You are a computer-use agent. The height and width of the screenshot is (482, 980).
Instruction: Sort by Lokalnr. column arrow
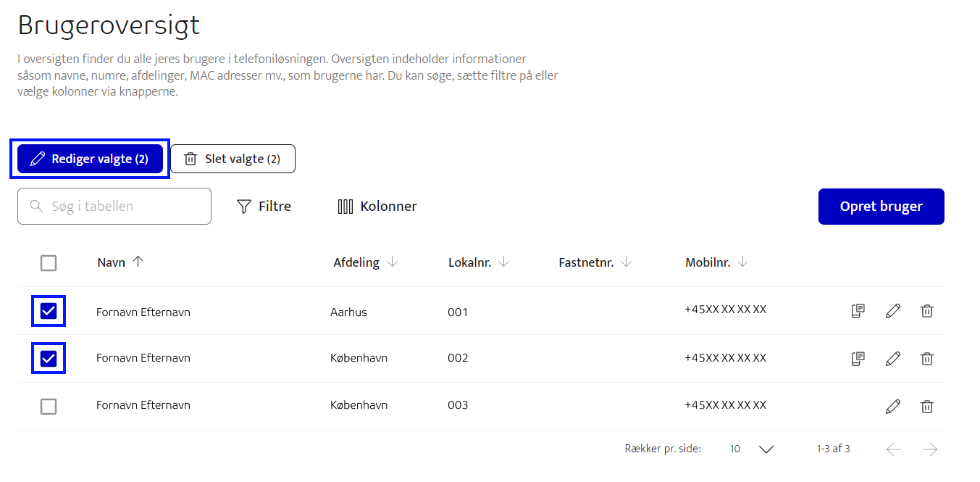coord(504,262)
